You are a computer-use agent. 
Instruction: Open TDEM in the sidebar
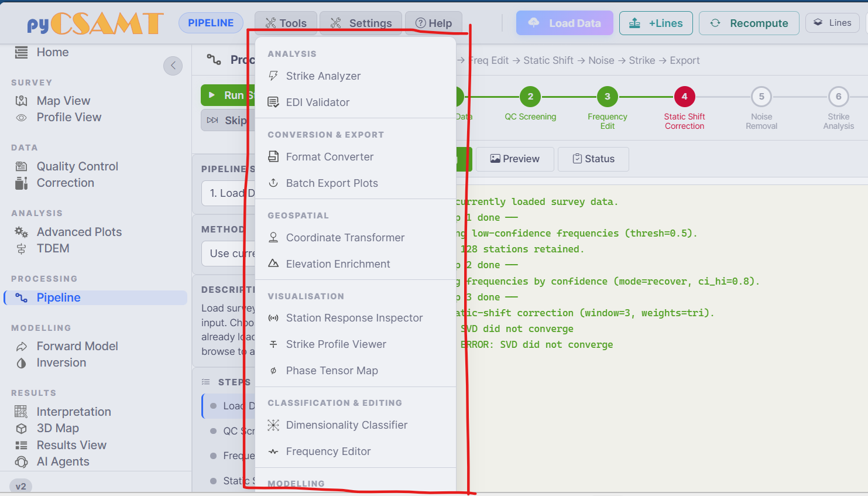pyautogui.click(x=53, y=248)
